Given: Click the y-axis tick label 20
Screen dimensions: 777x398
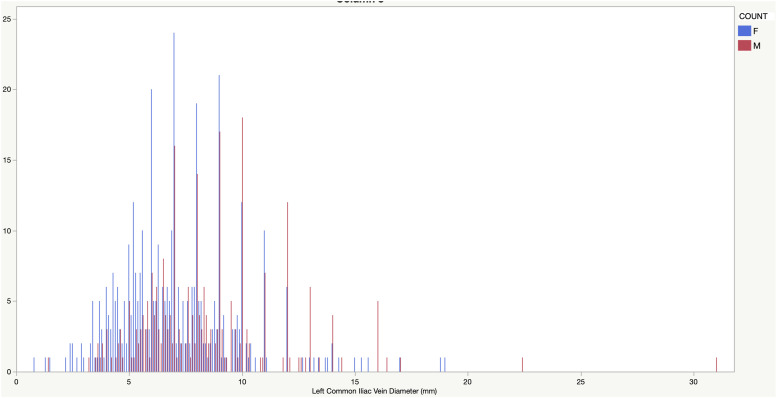Looking at the screenshot, I should 7,90.
